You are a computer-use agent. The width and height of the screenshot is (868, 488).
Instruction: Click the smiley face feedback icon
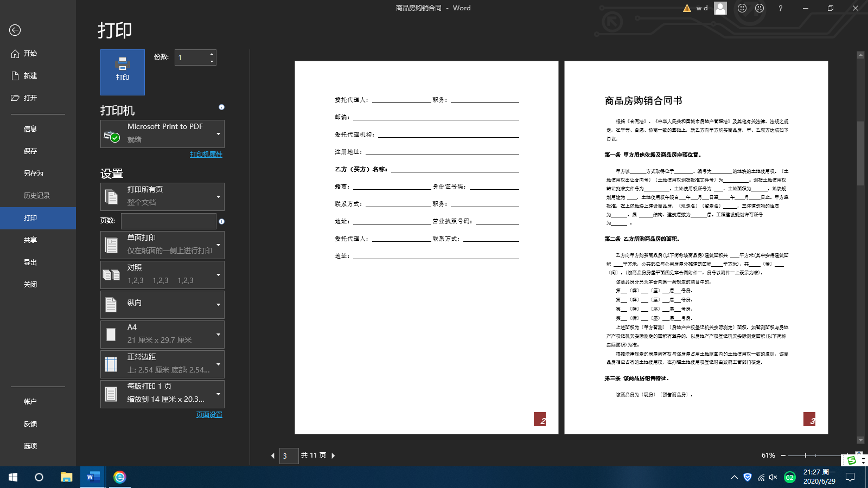[742, 8]
